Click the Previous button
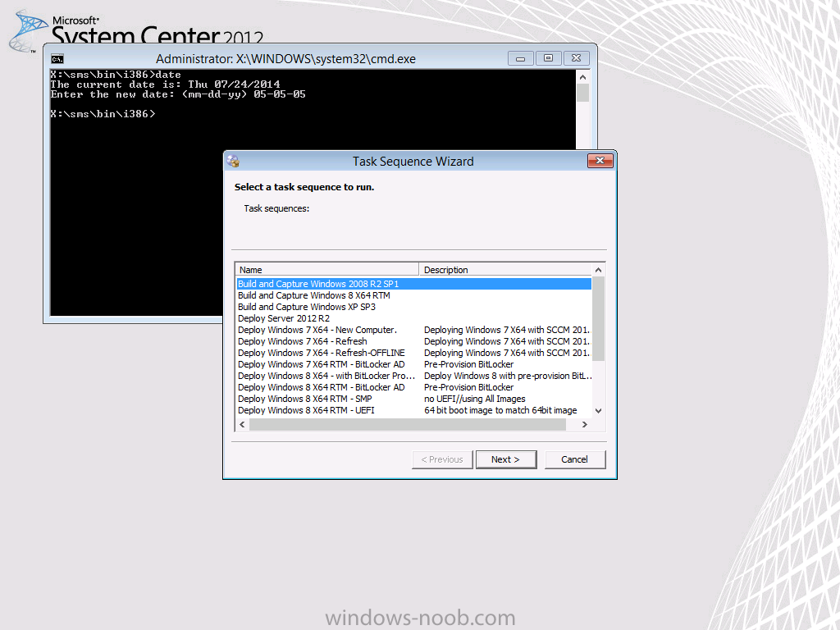Screen dimensions: 840x630 442,459
